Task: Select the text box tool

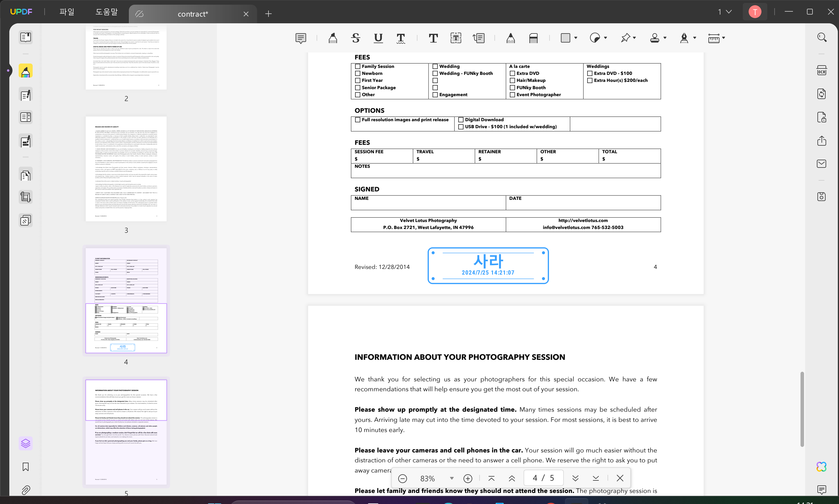Action: (456, 38)
